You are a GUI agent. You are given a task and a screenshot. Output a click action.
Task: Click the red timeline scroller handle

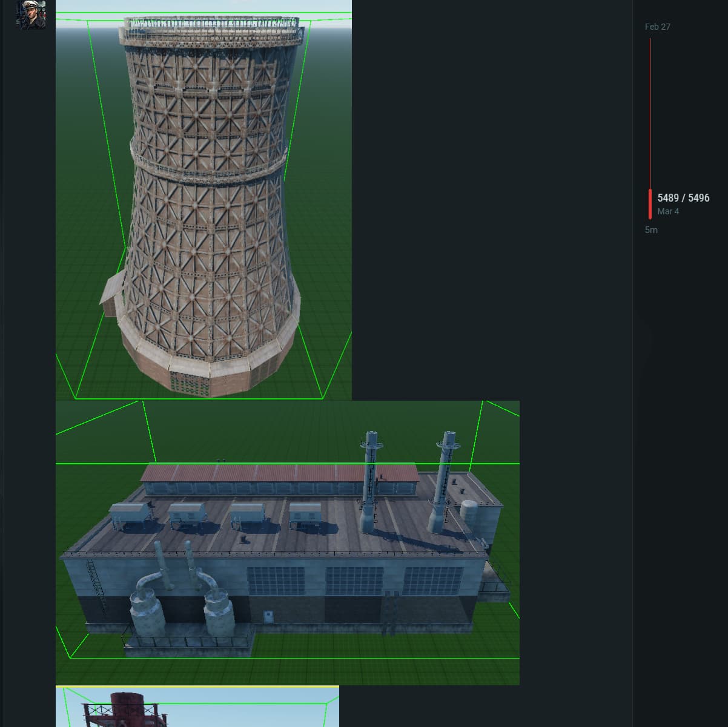[650, 204]
